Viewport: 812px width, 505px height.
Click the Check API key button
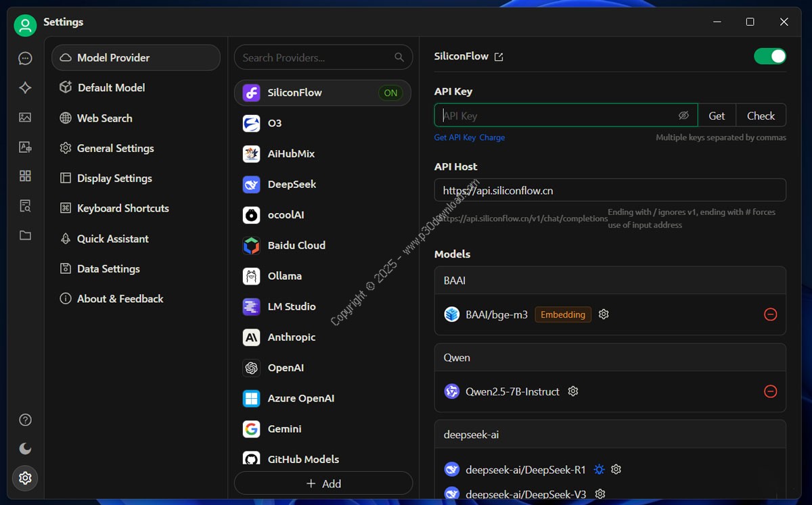pyautogui.click(x=761, y=116)
